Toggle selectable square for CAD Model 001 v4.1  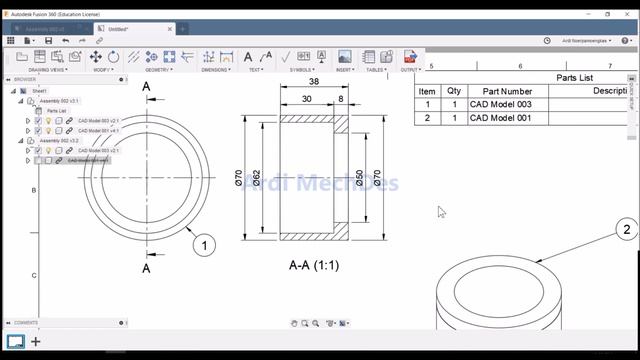point(59,131)
